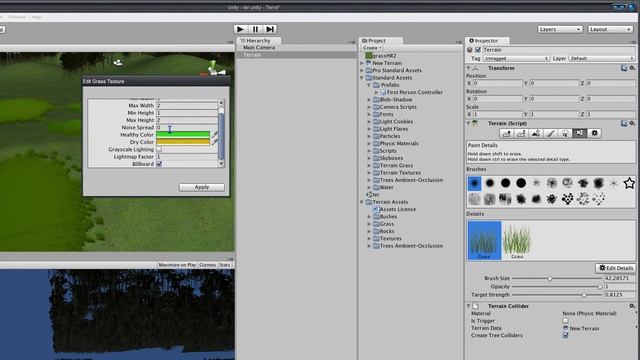
Task: Select the Paint Texture brush tool
Action: [551, 133]
